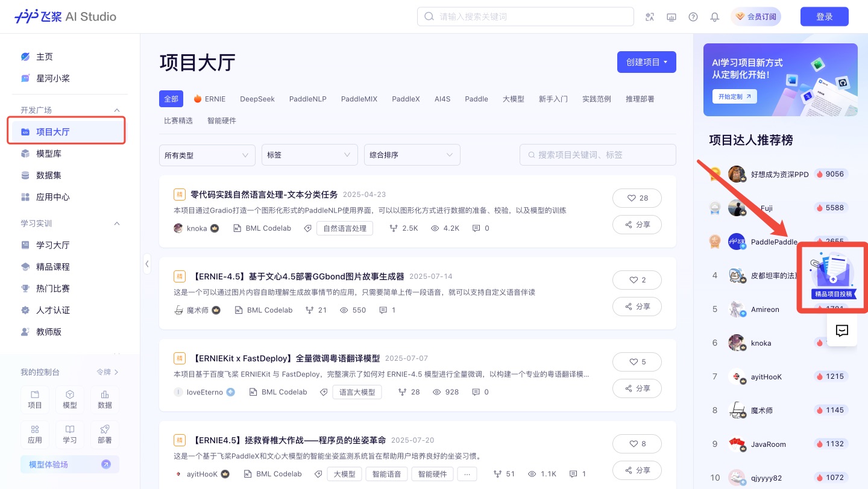The image size is (868, 489).
Task: Like the 全量微调粤语翻译模型 project
Action: tap(637, 362)
